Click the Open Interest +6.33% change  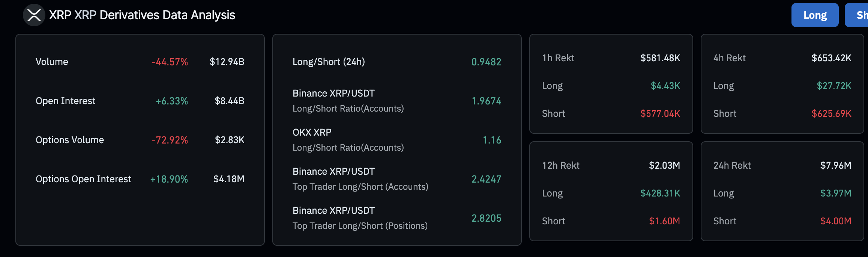172,101
